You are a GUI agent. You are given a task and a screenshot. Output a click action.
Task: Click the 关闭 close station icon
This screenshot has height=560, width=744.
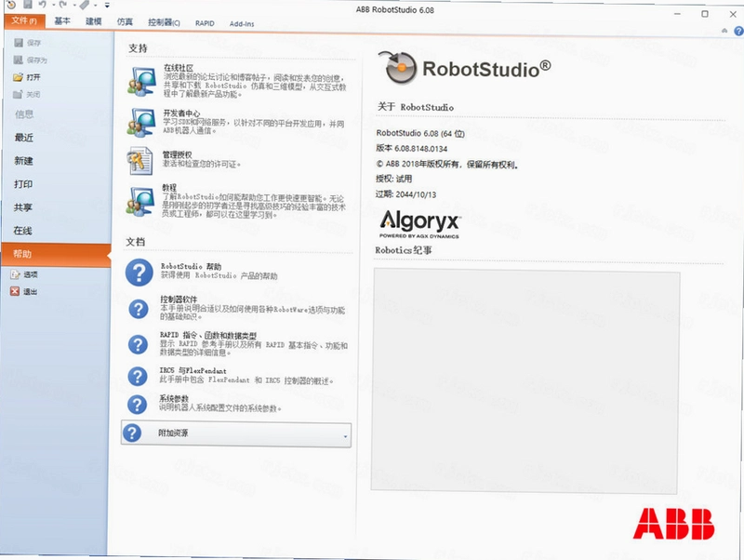(18, 94)
